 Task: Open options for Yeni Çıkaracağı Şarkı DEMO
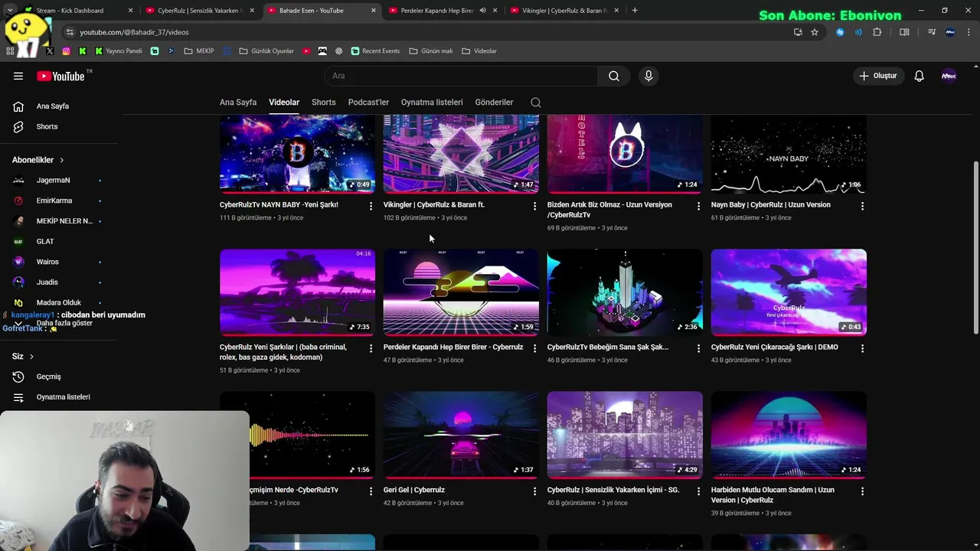(862, 348)
